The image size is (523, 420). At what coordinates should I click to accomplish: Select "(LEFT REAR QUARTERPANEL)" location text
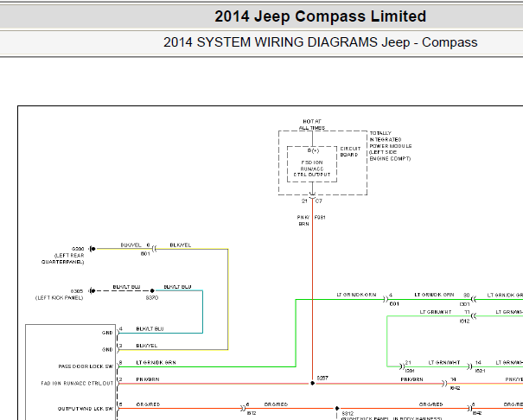pyautogui.click(x=63, y=258)
